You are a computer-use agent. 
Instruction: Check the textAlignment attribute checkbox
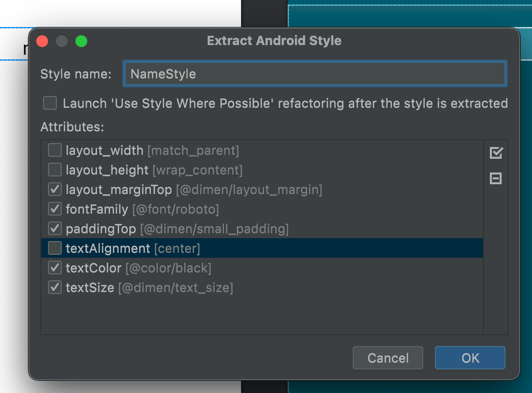pos(55,248)
